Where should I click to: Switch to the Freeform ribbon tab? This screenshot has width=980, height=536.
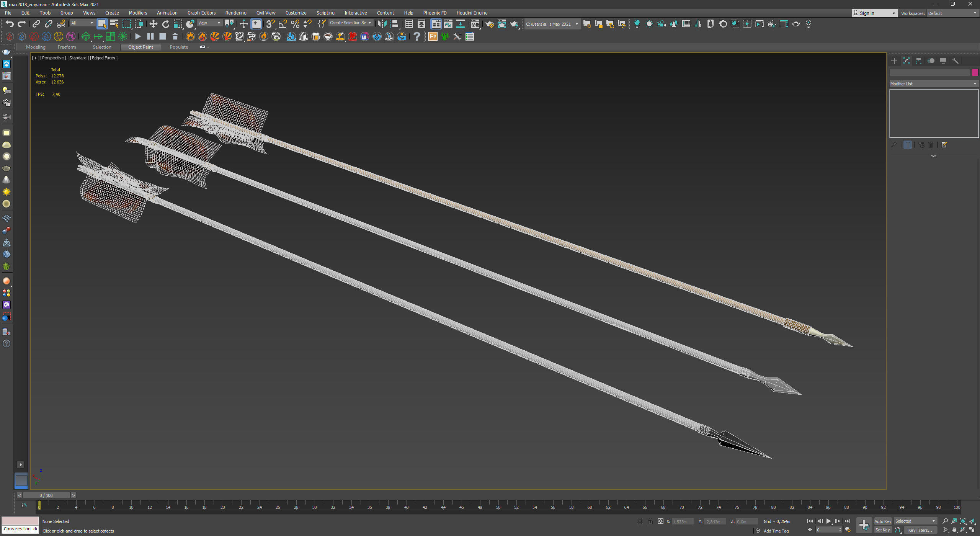pos(67,47)
